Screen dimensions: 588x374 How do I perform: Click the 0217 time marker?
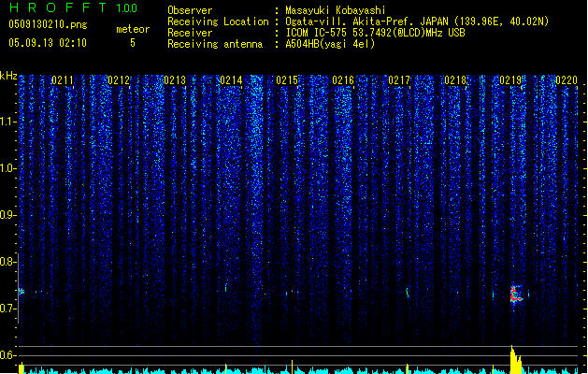(399, 80)
